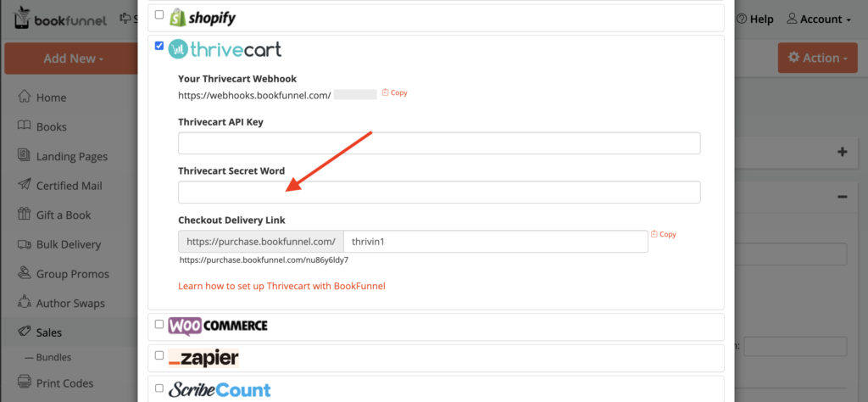Open Books via the open-book icon
This screenshot has width=868, height=402.
tap(24, 126)
